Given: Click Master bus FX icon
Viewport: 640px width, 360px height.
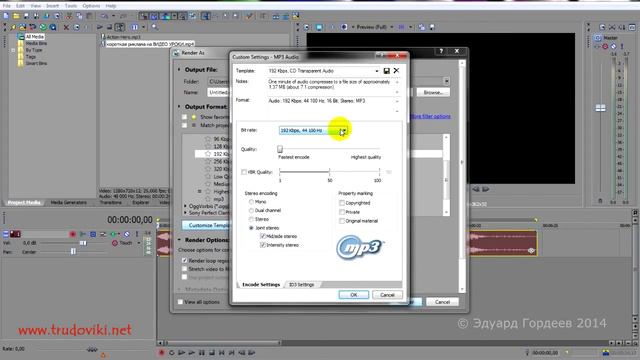Looking at the screenshot, I should coord(598,47).
